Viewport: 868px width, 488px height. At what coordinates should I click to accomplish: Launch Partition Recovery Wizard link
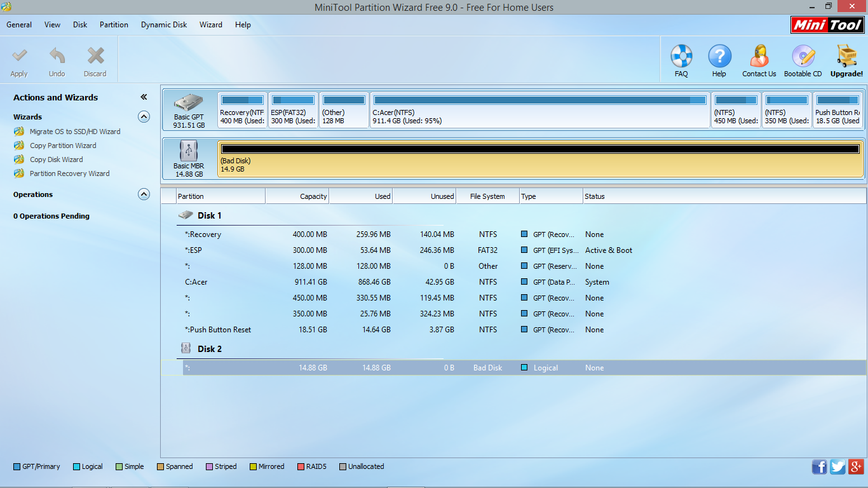70,173
